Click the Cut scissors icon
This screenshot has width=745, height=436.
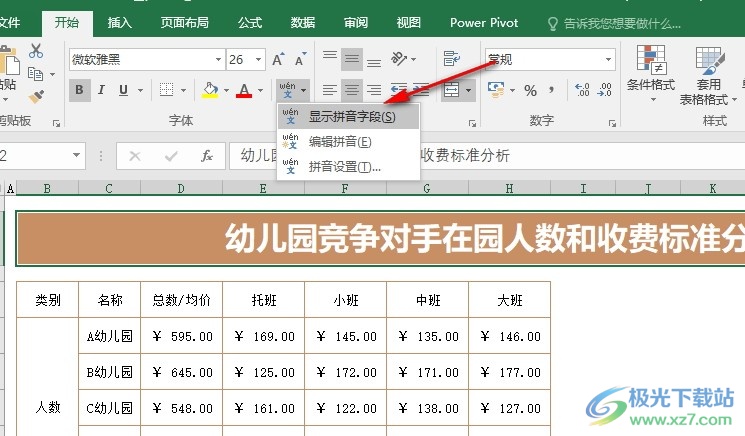coord(36,51)
